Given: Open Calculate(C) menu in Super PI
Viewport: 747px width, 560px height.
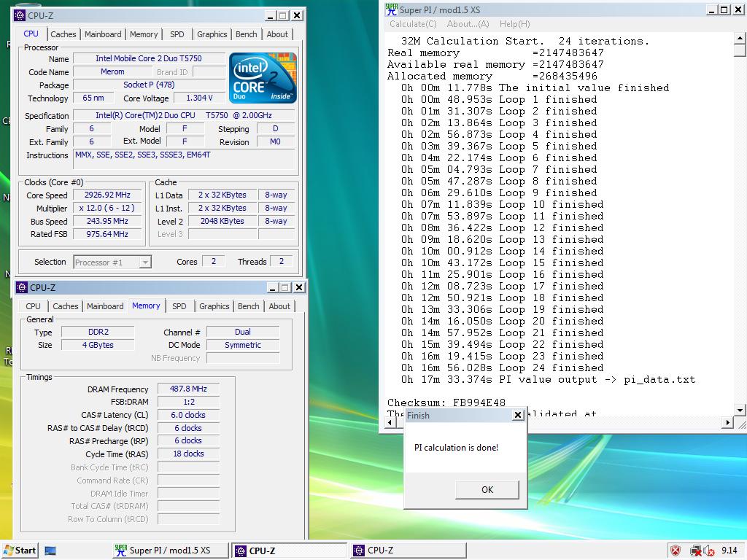Looking at the screenshot, I should [x=413, y=24].
